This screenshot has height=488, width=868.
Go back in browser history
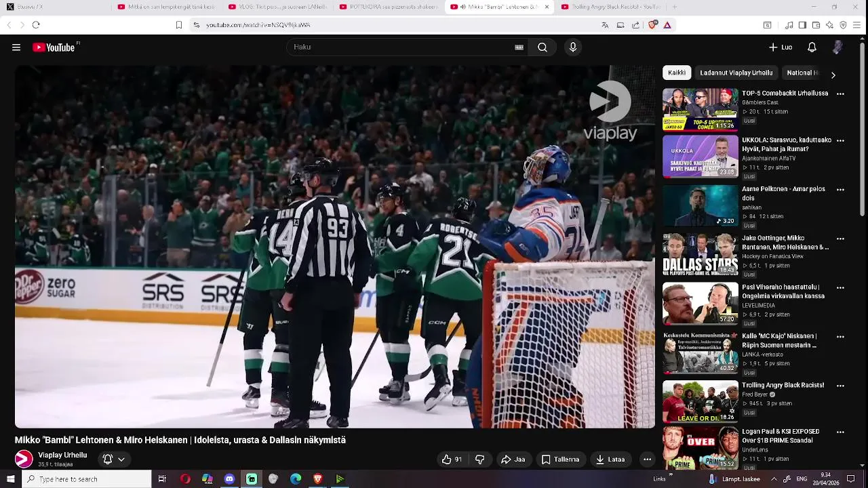(x=9, y=25)
